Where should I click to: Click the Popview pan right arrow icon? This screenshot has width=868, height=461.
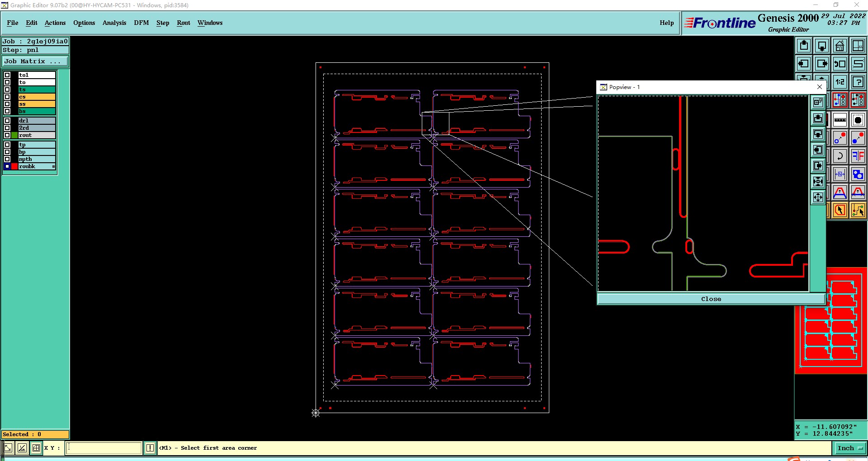818,166
